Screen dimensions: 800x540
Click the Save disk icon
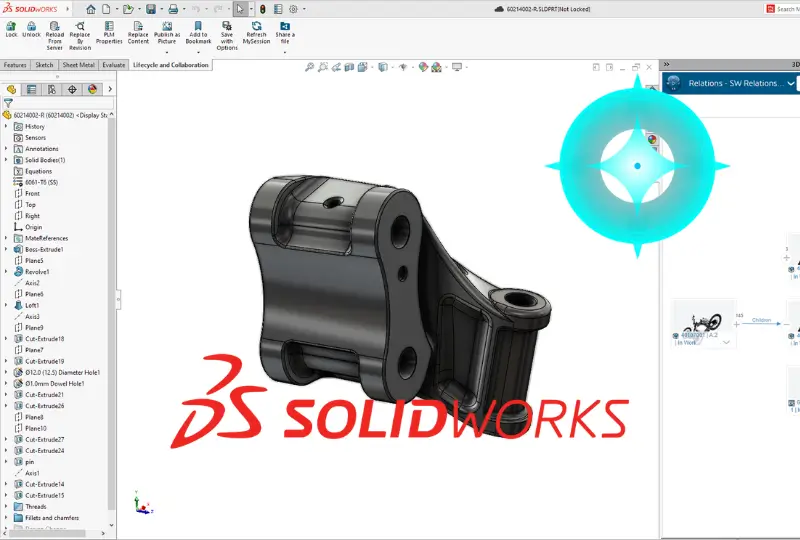(x=151, y=9)
